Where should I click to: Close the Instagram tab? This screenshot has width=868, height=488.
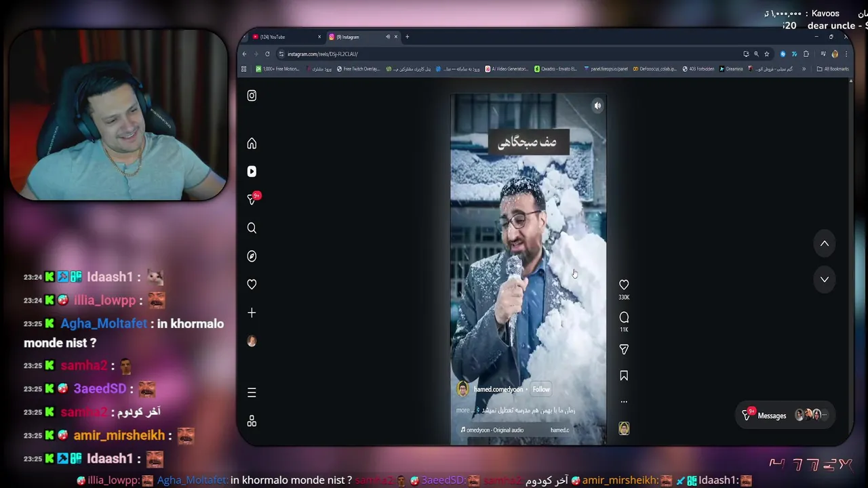[x=396, y=37]
